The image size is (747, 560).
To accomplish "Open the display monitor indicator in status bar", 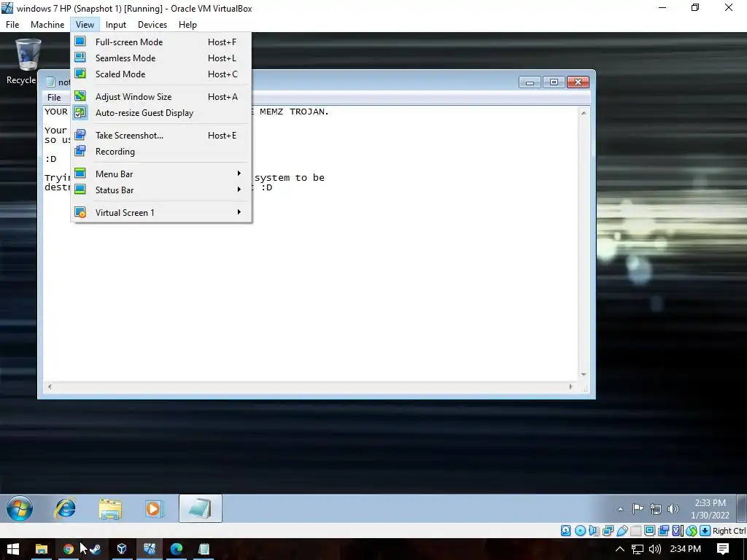I will tap(649, 531).
